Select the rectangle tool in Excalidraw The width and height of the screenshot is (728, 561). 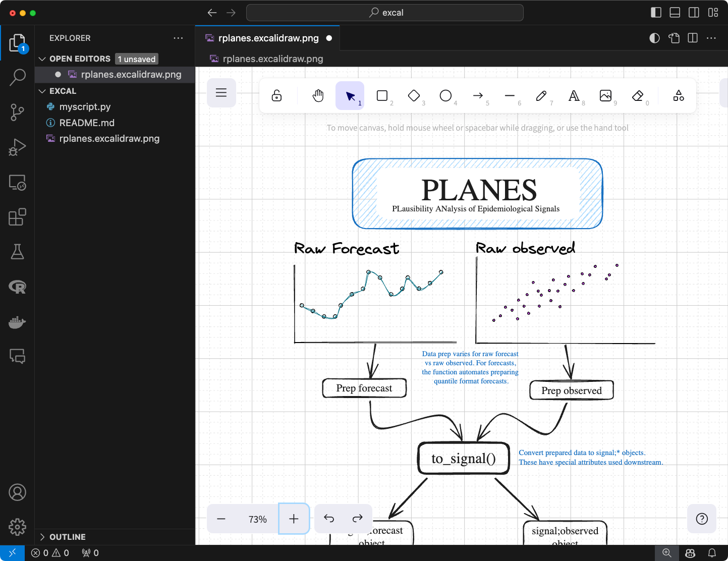coord(382,95)
